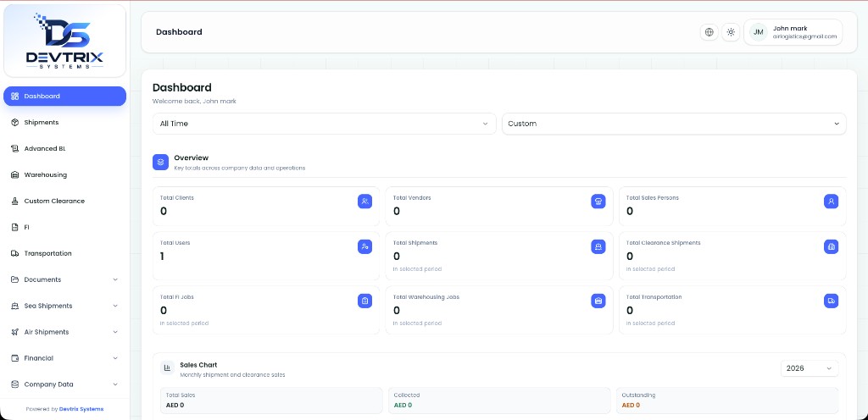Viewport: 868px width, 420px height.
Task: Click the Total Clients card icon
Action: [364, 202]
